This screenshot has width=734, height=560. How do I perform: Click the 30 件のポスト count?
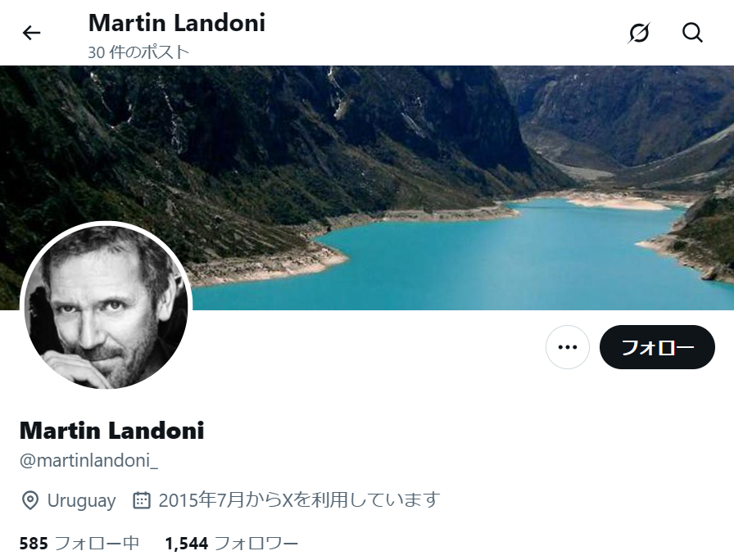(138, 52)
